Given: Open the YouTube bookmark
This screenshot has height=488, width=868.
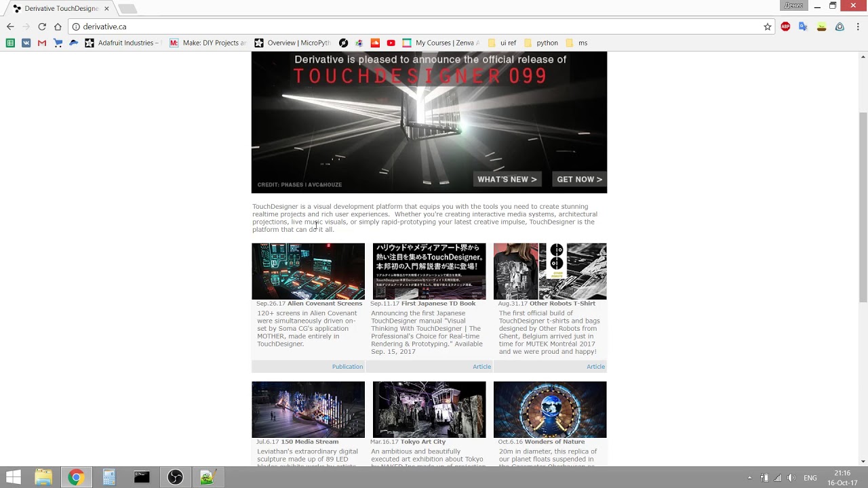Looking at the screenshot, I should pos(391,43).
